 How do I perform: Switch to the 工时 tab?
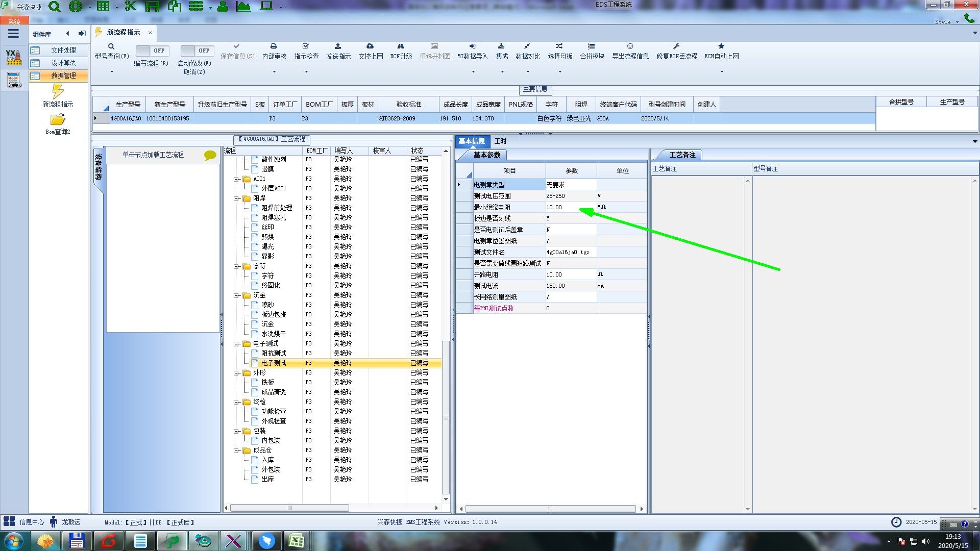500,141
